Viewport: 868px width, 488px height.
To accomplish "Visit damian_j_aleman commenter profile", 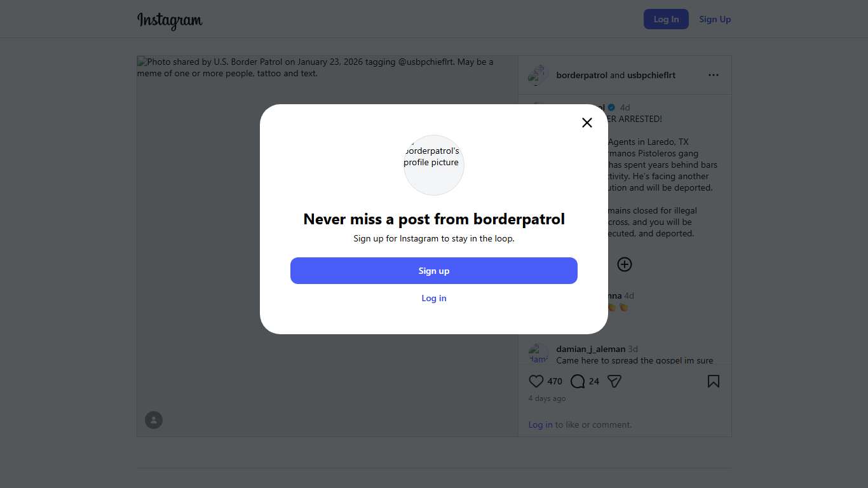I will pos(590,349).
